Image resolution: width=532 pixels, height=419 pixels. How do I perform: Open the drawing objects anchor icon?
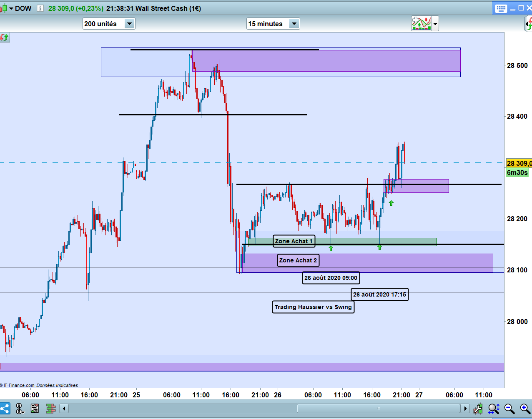click(19, 409)
